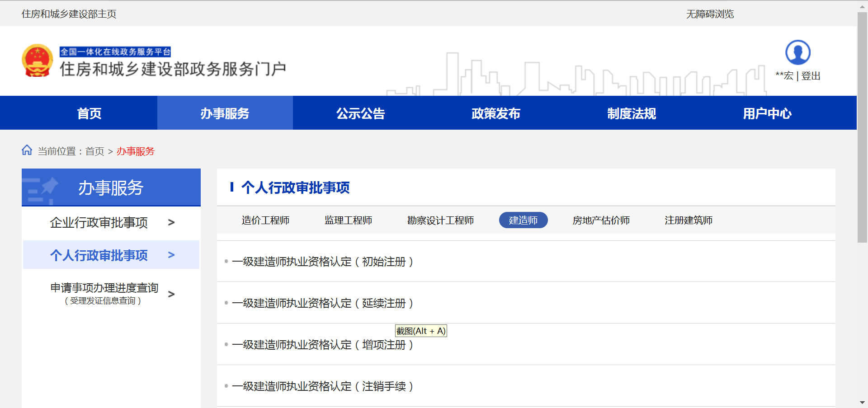
Task: Switch to 注册建筑师 tab
Action: [x=689, y=220]
